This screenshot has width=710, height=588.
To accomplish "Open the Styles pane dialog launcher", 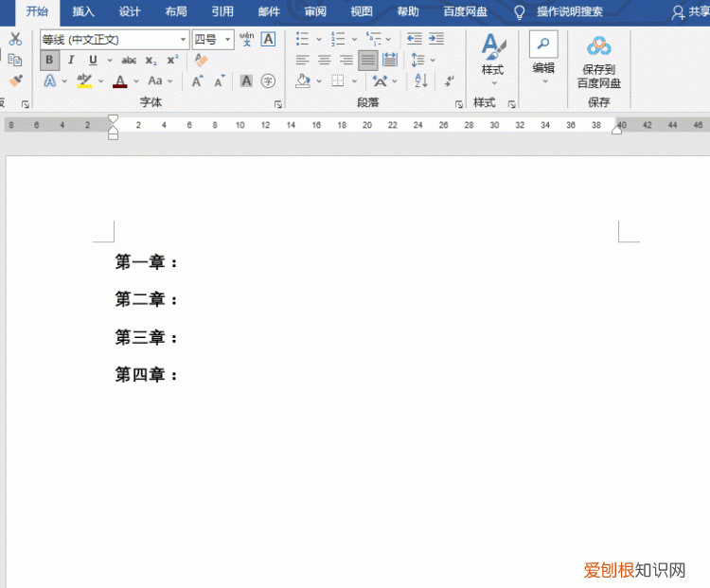I will coord(511,105).
